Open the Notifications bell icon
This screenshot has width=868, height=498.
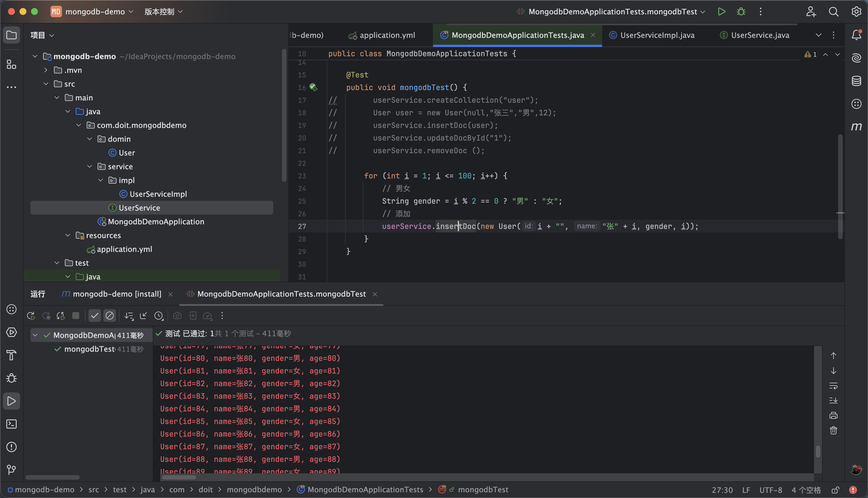pyautogui.click(x=856, y=35)
